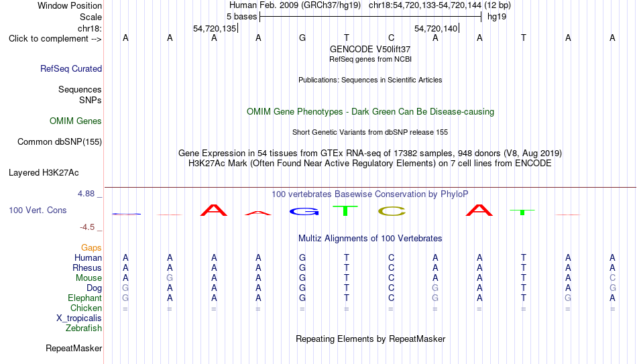The image size is (637, 364).
Task: Open the RefSeq Curated track label
Action: (71, 68)
